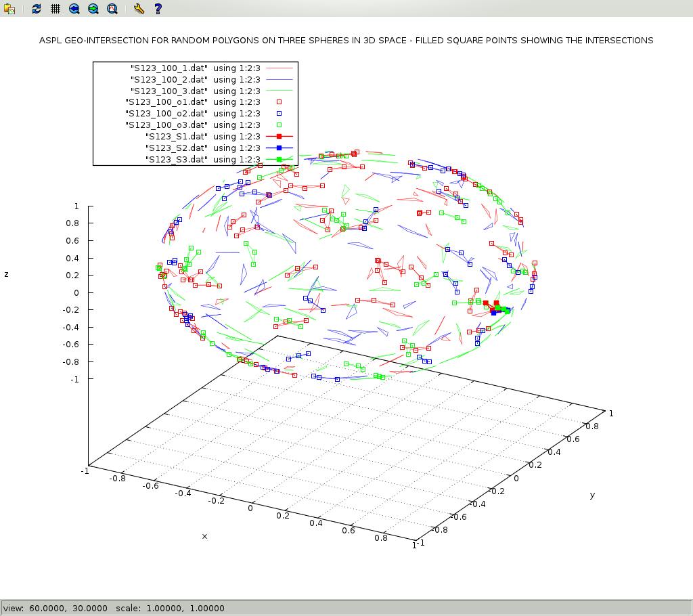Click the "S123_S1.dat" legend label
This screenshot has width=693, height=616.
tap(202, 137)
